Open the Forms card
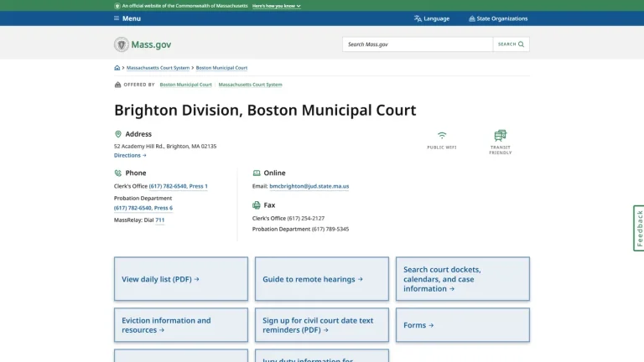Screen dimensions: 644x362 (x=463, y=325)
